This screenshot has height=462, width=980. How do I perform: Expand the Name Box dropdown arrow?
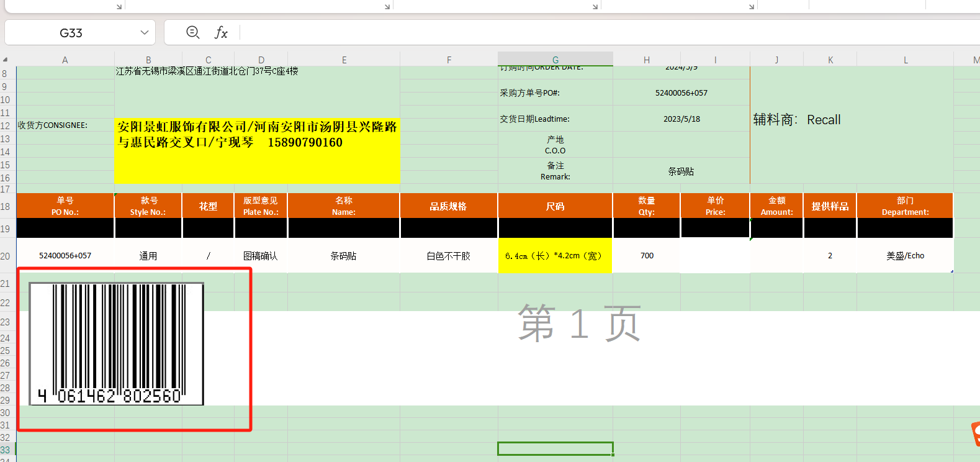[x=145, y=33]
